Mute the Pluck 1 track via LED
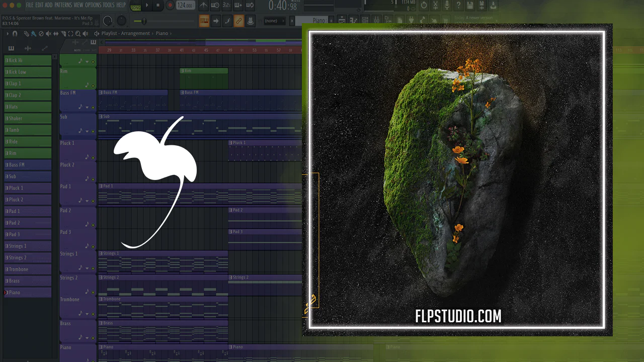The image size is (644, 362). pyautogui.click(x=93, y=157)
